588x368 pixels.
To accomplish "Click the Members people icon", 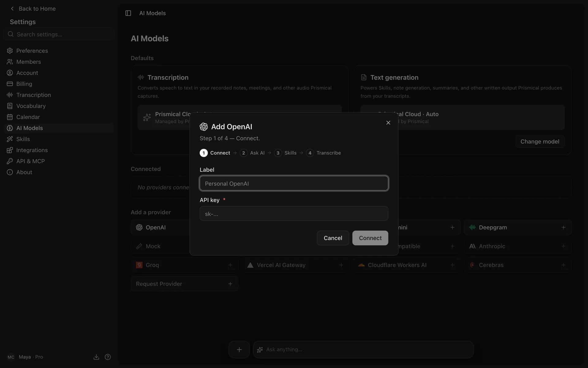I will (10, 62).
